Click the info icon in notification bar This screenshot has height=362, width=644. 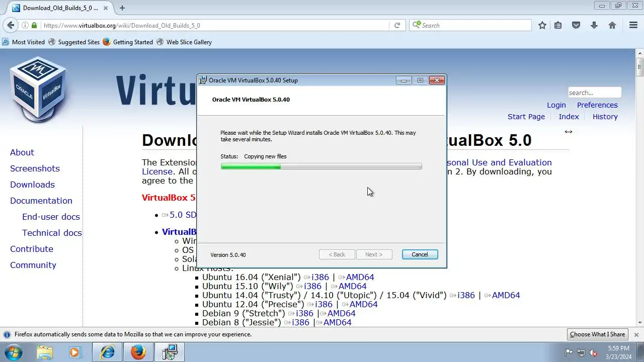click(x=7, y=334)
